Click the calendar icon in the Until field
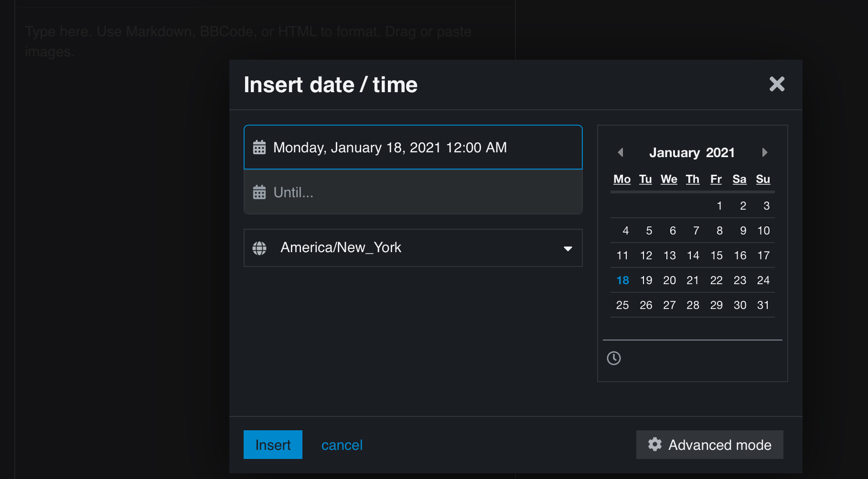This screenshot has height=479, width=868. (259, 192)
